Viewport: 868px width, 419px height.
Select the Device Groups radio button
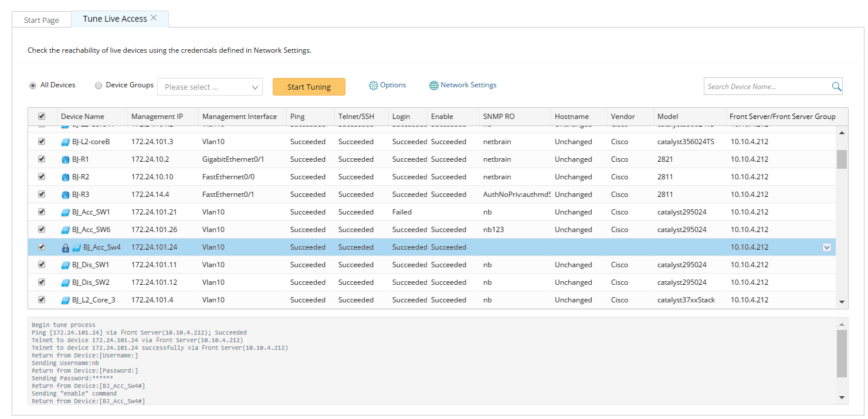click(99, 86)
